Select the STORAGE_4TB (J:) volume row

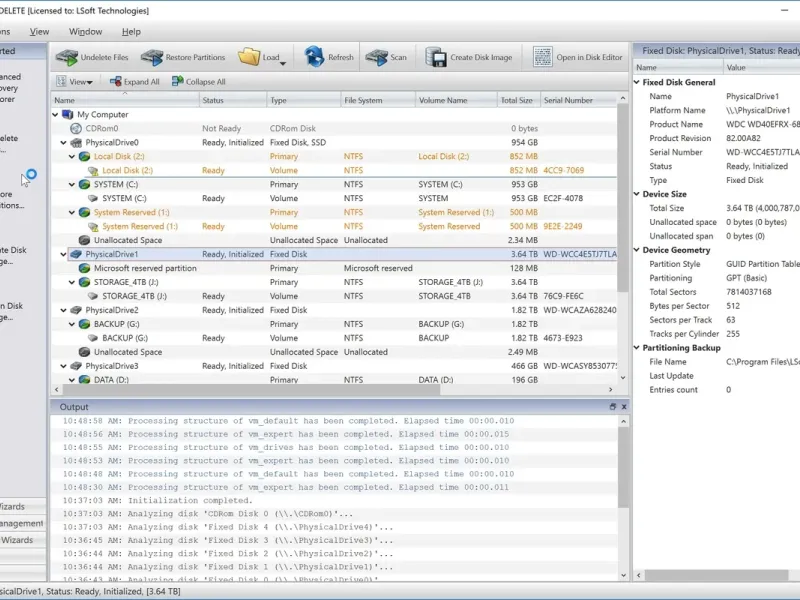pyautogui.click(x=133, y=296)
